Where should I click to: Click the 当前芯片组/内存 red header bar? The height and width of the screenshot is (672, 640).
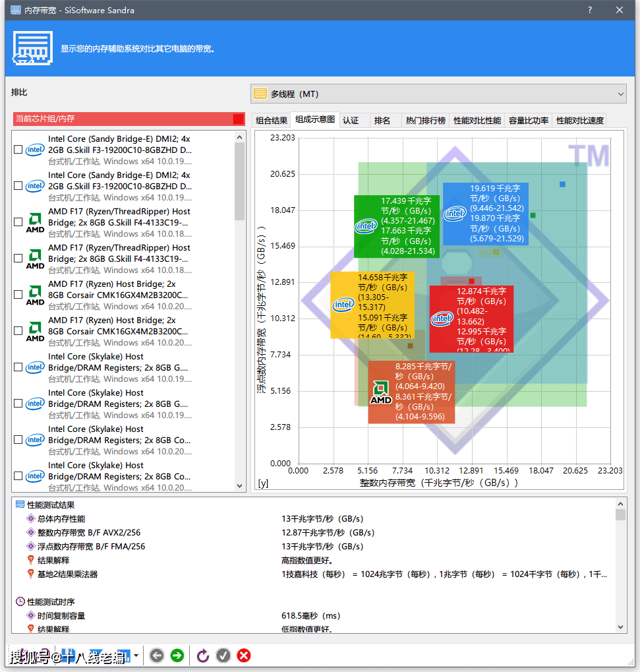pos(123,119)
